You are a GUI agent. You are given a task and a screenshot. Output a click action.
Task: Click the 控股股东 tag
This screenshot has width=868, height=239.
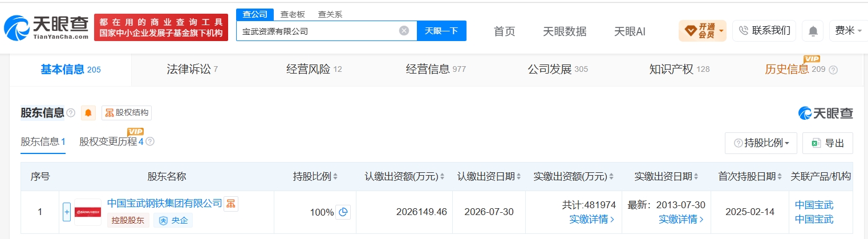pyautogui.click(x=128, y=220)
